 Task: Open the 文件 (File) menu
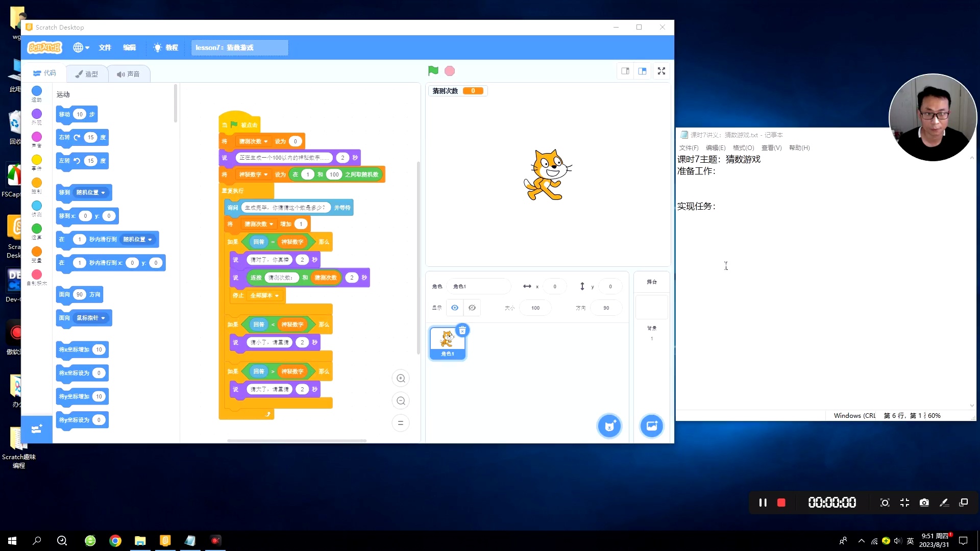[105, 47]
